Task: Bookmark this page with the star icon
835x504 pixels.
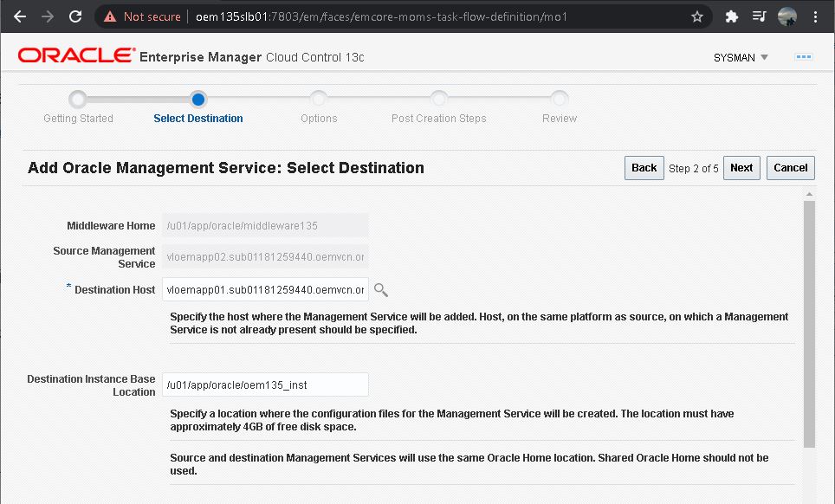Action: coord(698,16)
